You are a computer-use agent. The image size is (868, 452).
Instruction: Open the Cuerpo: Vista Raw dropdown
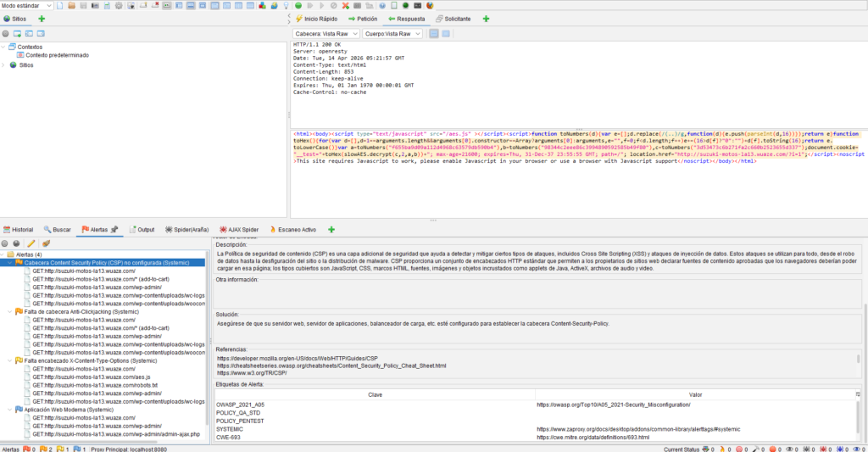[x=392, y=34]
